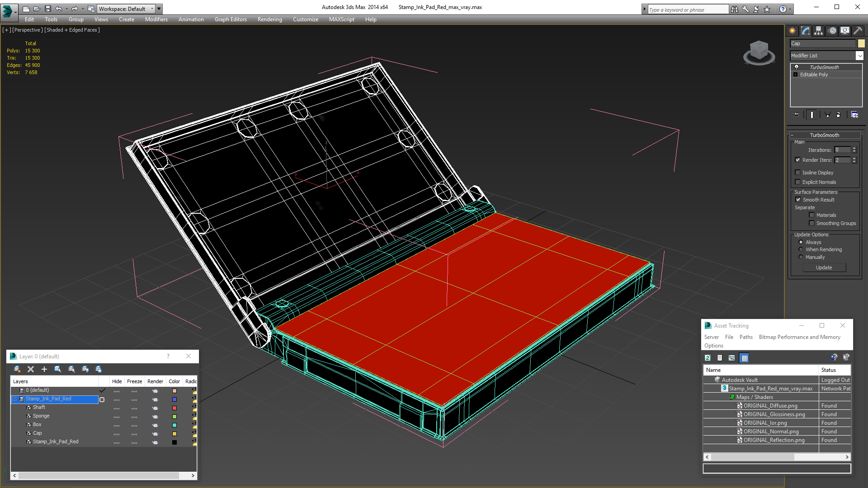Remove modifier from stack icon

[839, 115]
